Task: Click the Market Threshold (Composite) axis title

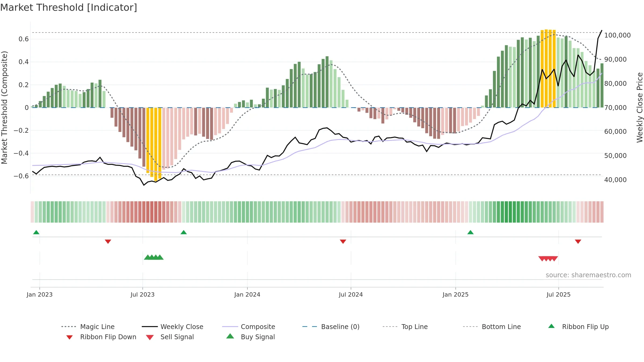Action: [4, 108]
